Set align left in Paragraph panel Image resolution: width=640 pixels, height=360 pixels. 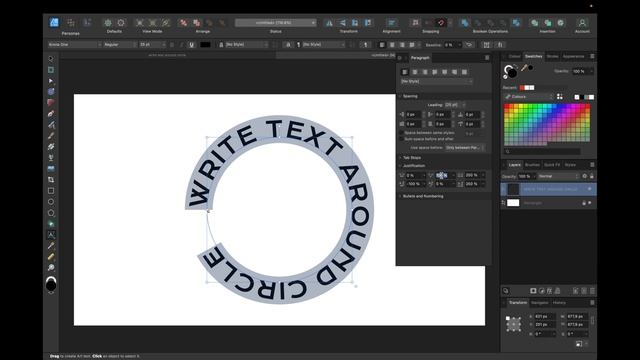point(405,72)
